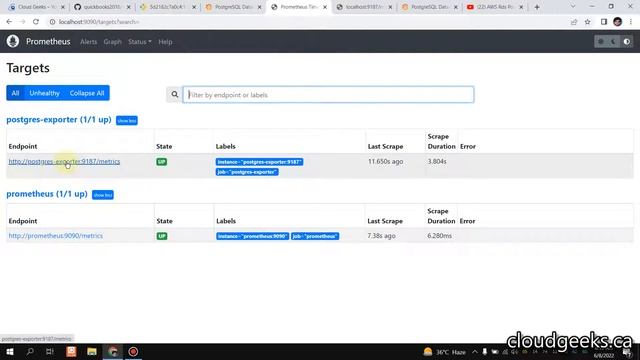The image size is (640, 360).
Task: Click the 6.280ms scrape duration value
Action: 439,236
